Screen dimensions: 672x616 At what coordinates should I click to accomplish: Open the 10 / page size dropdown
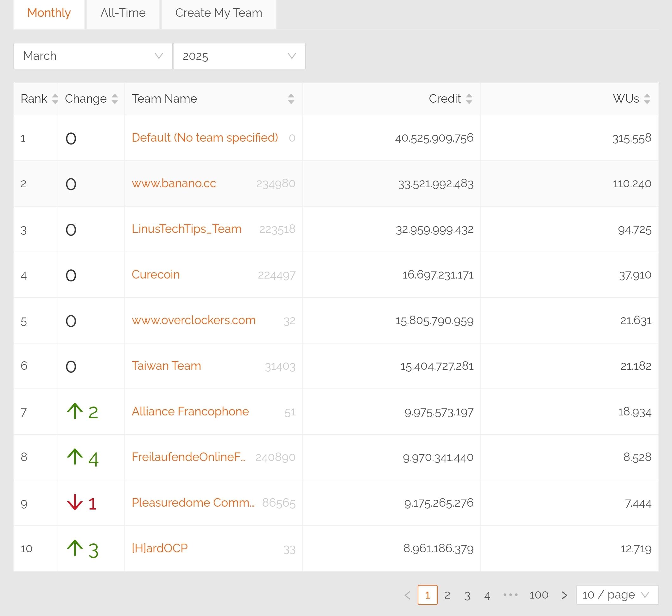click(x=617, y=595)
